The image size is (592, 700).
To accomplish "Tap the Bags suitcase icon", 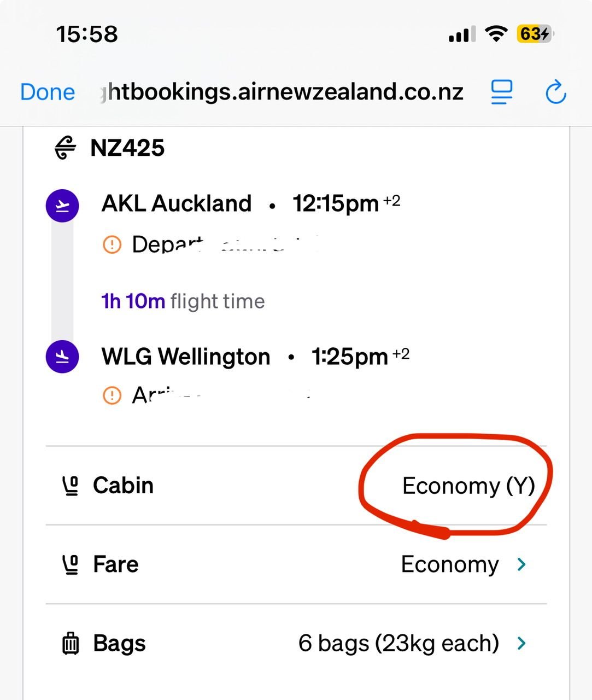I will tap(70, 643).
